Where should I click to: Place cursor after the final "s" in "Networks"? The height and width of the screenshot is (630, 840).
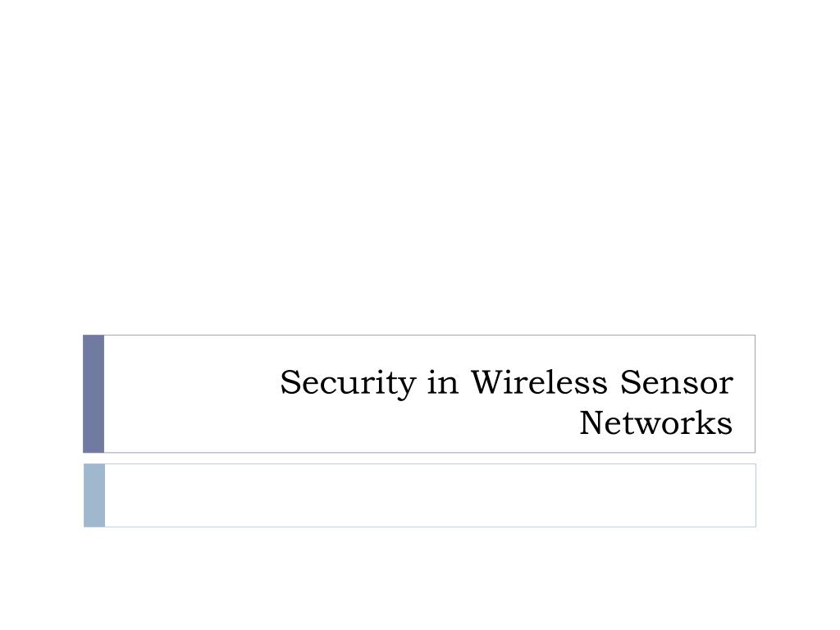[733, 423]
